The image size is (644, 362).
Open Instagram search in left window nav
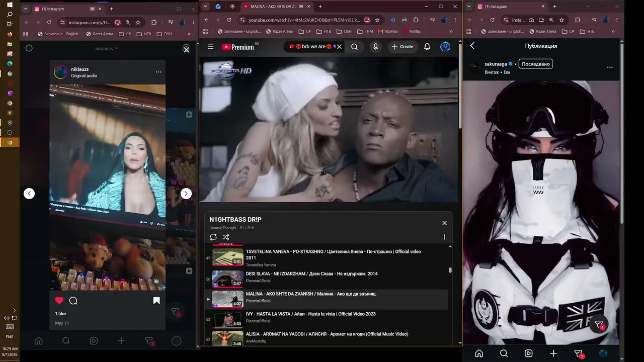66,341
